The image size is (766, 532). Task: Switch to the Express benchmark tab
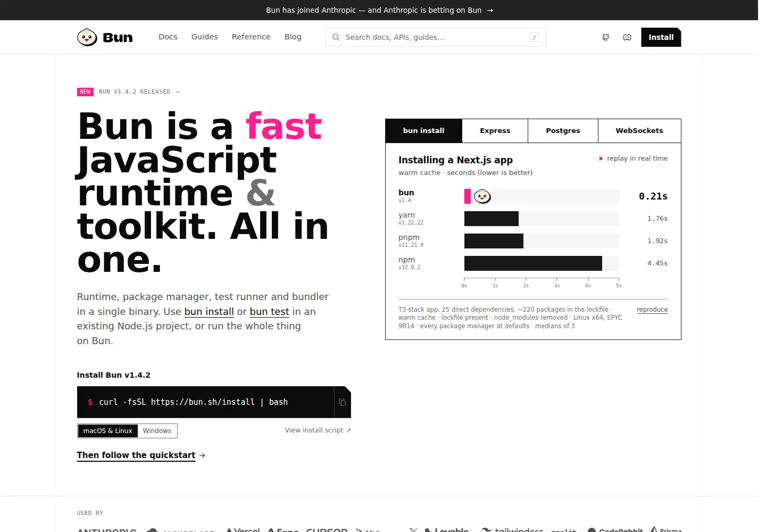tap(495, 131)
